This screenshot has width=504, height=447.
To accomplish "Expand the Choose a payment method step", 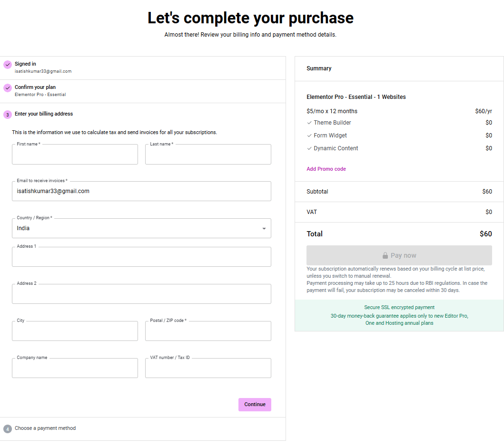I will (x=143, y=429).
